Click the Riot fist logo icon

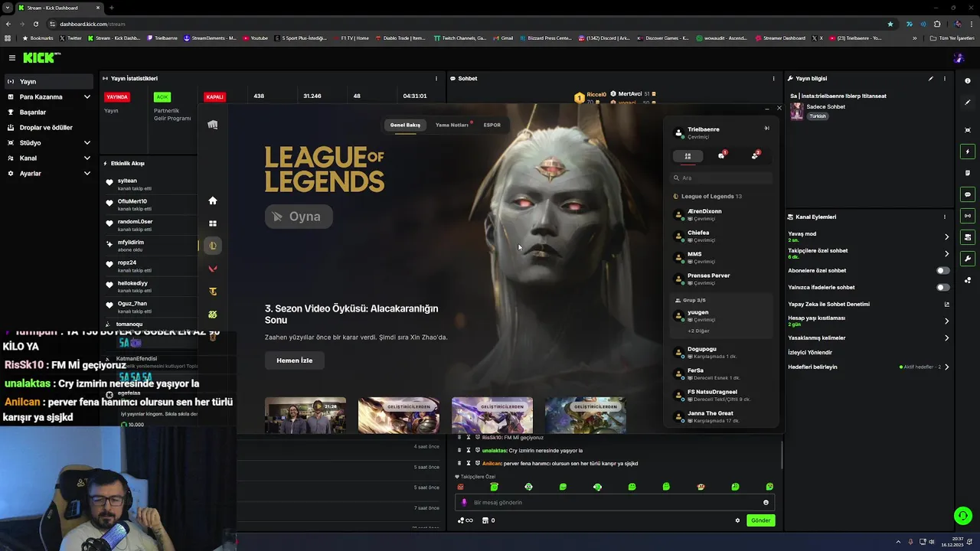click(x=213, y=125)
